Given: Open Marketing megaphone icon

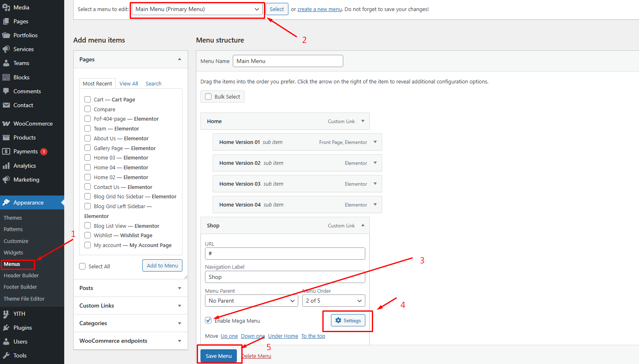Looking at the screenshot, I should click(6, 180).
